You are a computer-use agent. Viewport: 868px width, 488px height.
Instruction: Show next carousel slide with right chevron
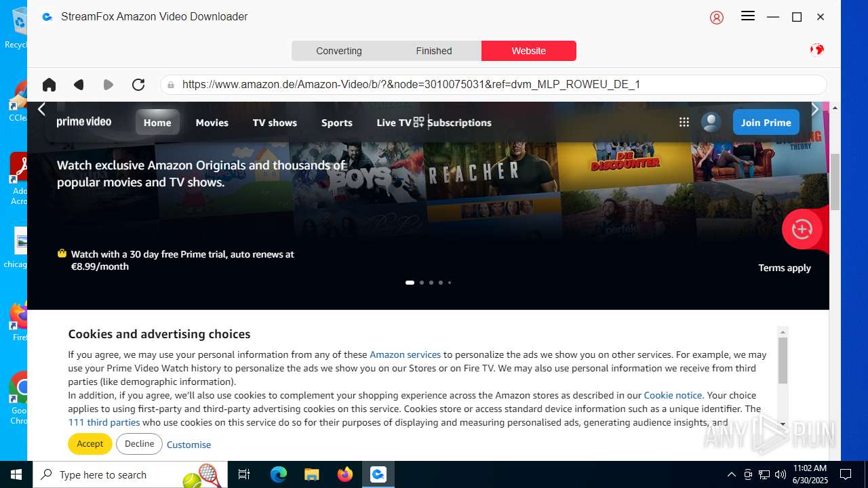(x=815, y=109)
